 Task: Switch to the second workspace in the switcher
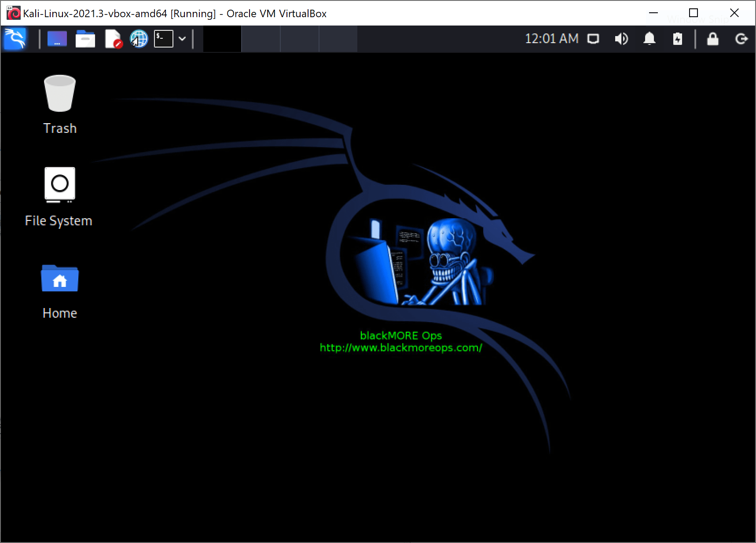click(x=261, y=39)
